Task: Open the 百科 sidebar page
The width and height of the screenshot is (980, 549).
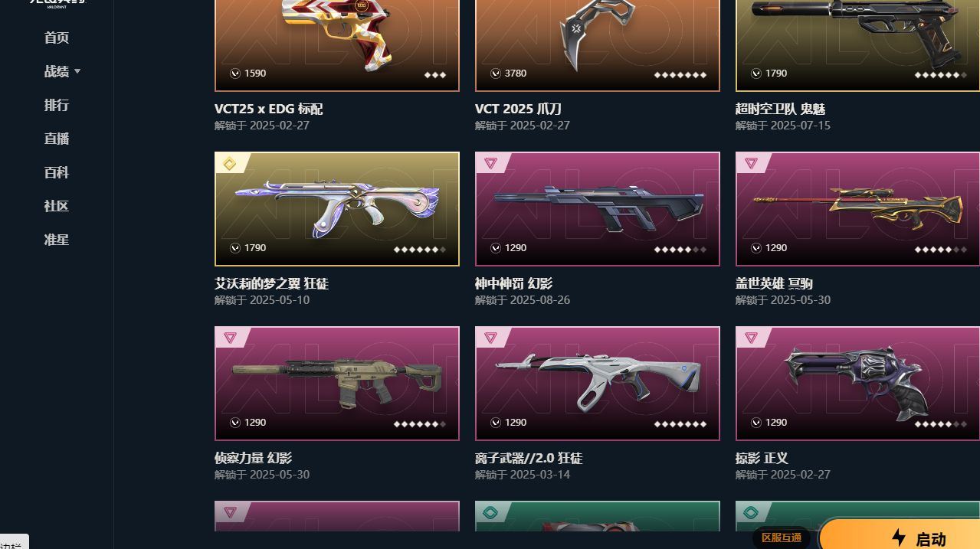Action: [x=57, y=172]
